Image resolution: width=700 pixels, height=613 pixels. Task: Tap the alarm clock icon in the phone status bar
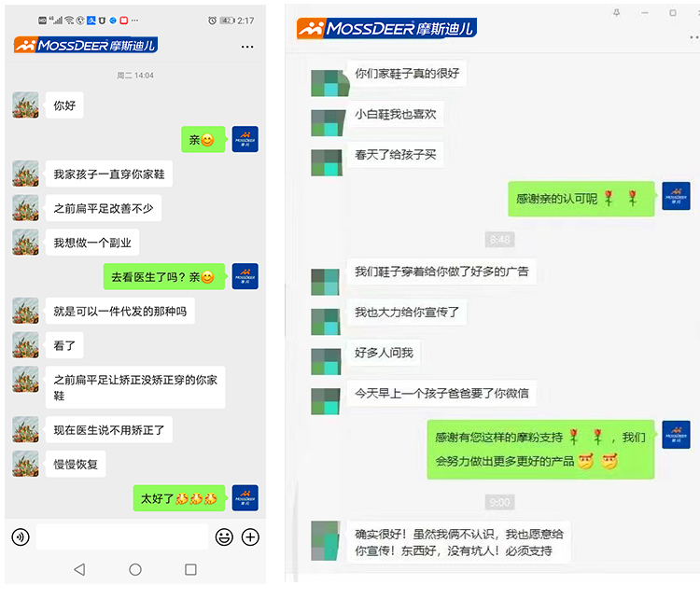click(x=212, y=21)
